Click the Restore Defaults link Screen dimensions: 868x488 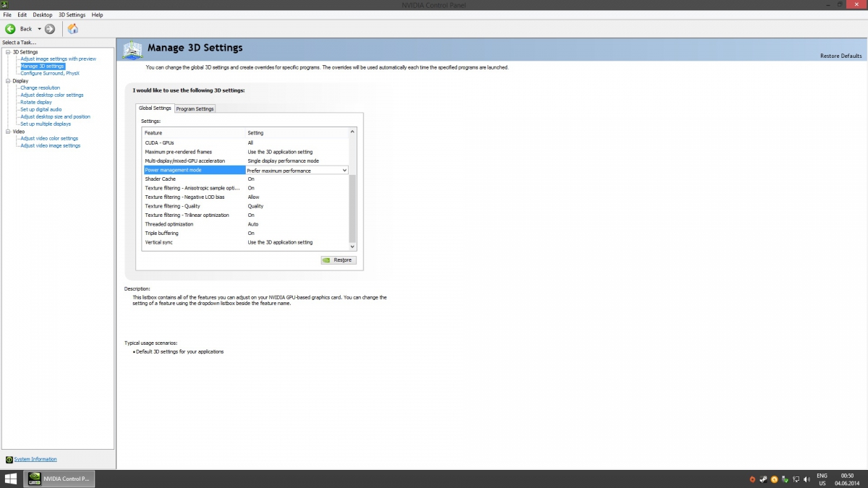(841, 56)
